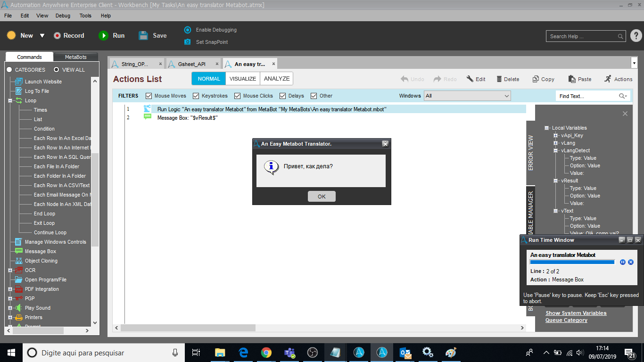
Task: Click the Manage Windows Controls icon
Action: (19, 242)
